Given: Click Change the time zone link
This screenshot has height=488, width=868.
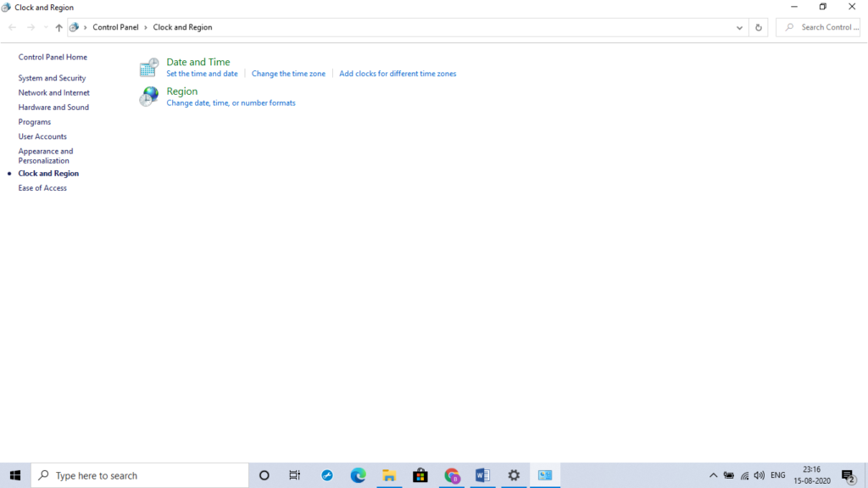Looking at the screenshot, I should click(x=288, y=74).
